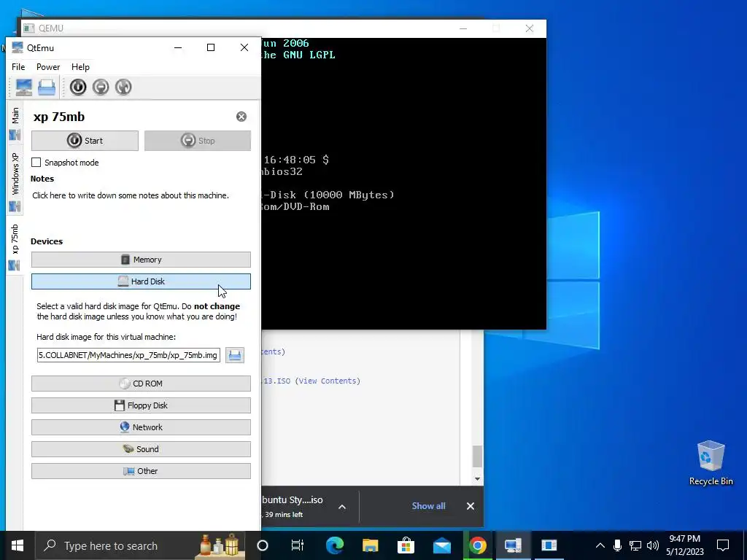
Task: Open the network tray icon
Action: 635,545
